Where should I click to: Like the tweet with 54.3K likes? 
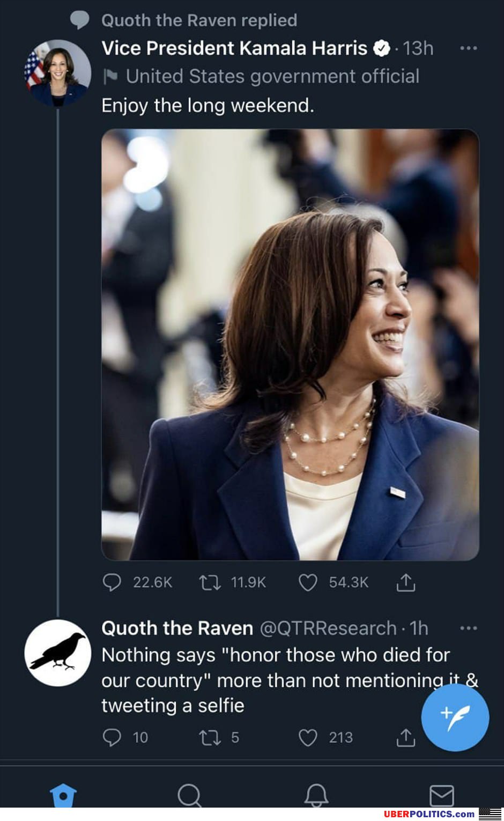(x=308, y=582)
